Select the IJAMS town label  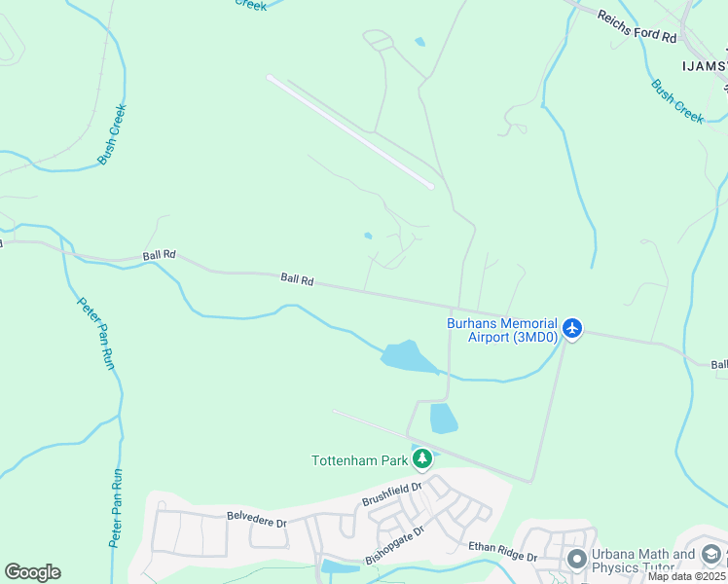pos(705,66)
